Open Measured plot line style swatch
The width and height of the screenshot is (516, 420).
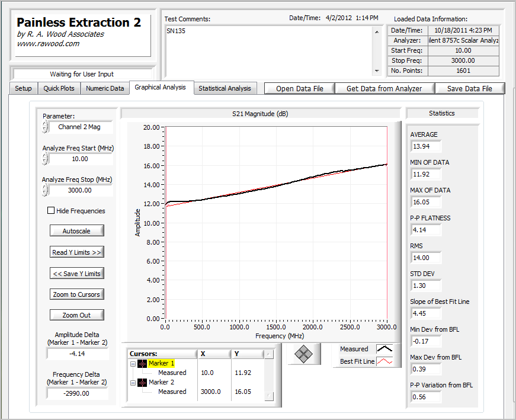(x=384, y=349)
